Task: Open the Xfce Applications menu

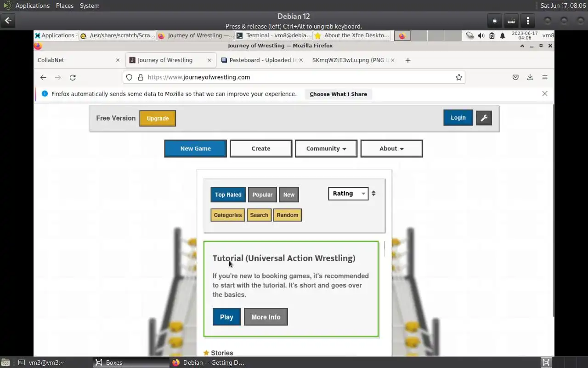Action: (55, 35)
